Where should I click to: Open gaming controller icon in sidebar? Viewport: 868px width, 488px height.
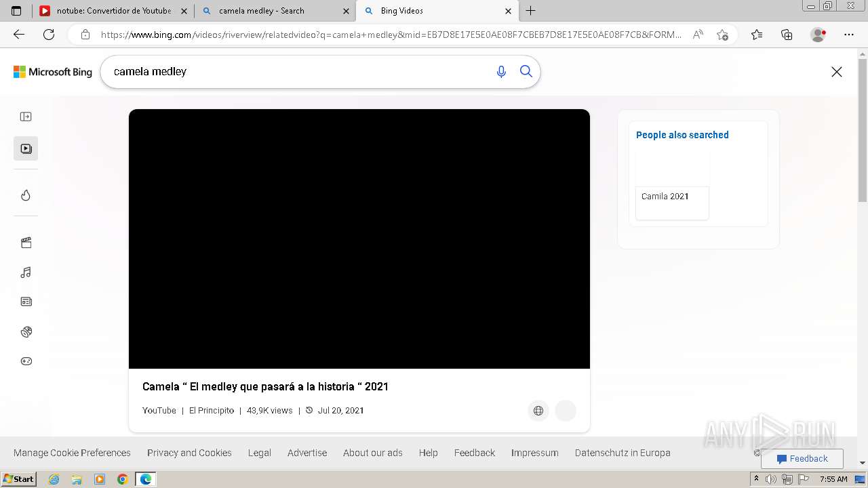click(x=26, y=361)
